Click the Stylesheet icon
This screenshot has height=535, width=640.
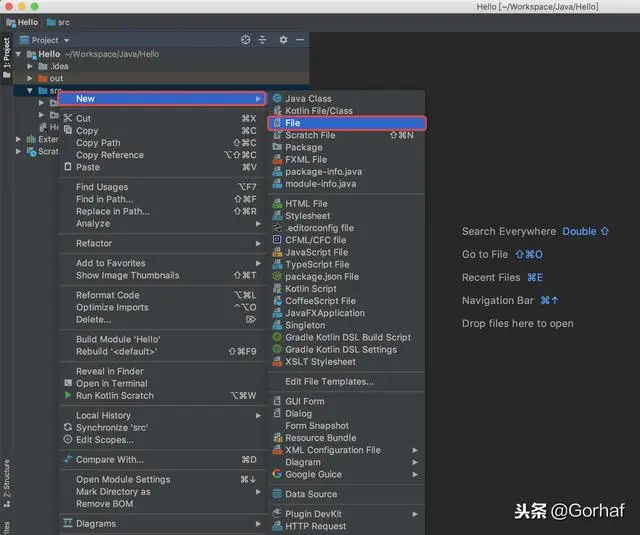(277, 215)
